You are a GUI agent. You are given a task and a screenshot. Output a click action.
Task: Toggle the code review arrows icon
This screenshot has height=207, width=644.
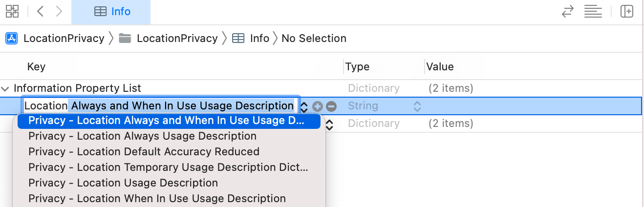(567, 12)
